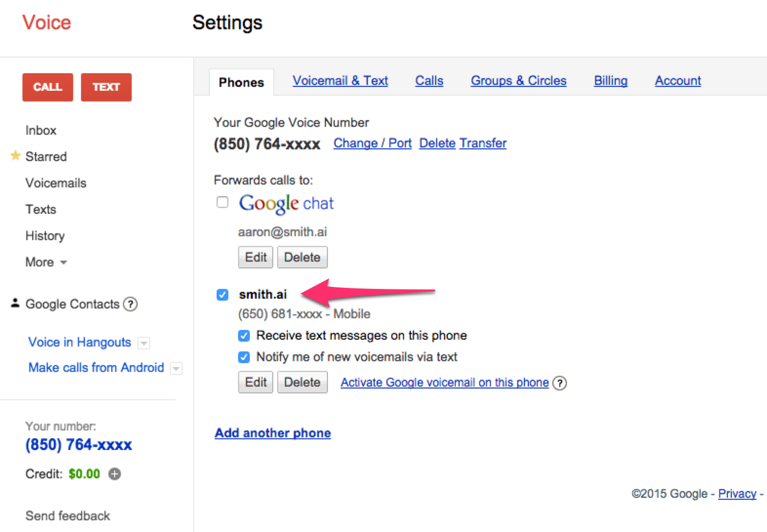Screen dimensions: 767x532
Task: Open Make calls from Android link
Action: click(96, 368)
